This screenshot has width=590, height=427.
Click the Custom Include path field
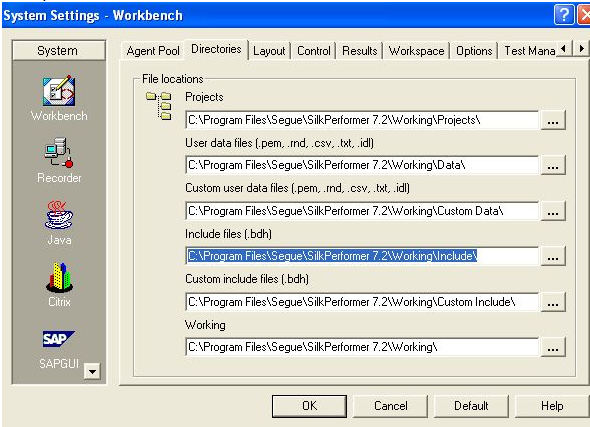tap(362, 302)
